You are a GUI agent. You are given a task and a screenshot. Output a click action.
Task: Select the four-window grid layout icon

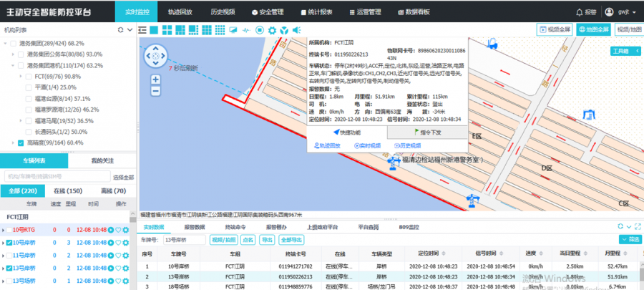pyautogui.click(x=167, y=30)
